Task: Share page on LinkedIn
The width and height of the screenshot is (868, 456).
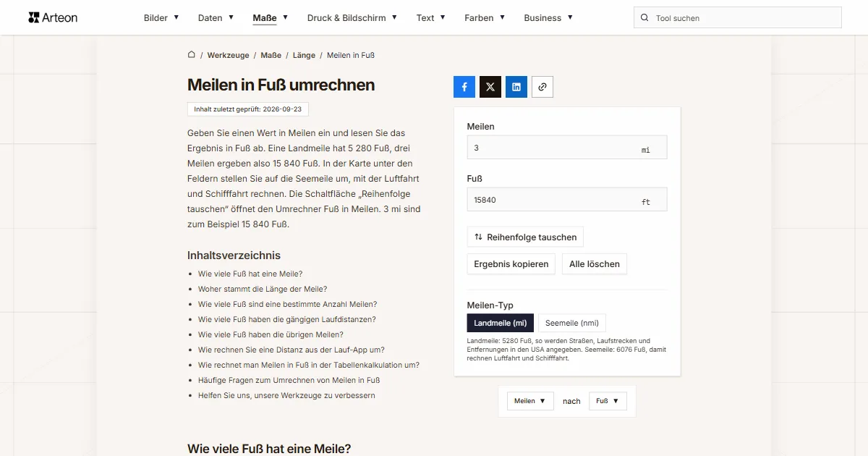Action: point(516,87)
